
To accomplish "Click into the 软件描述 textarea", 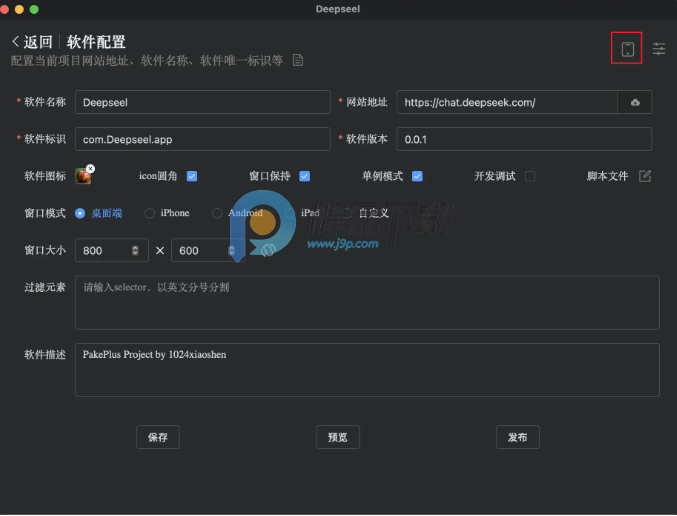I will coord(367,370).
